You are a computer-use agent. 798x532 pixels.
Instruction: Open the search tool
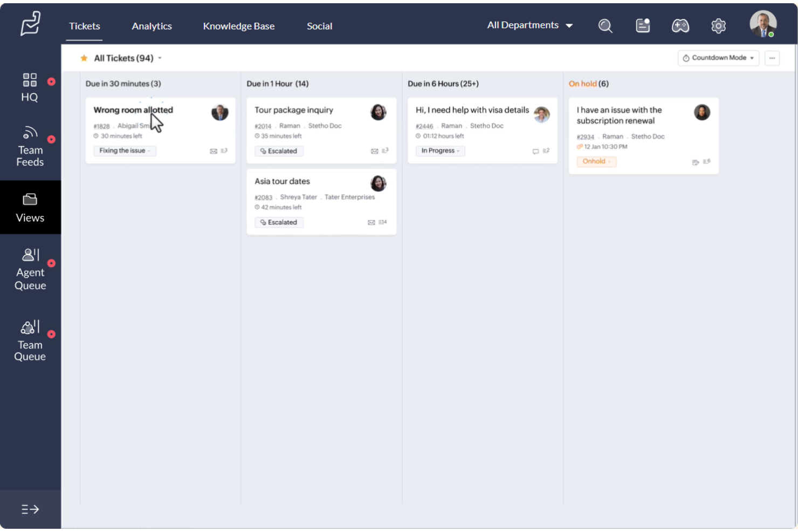coord(605,25)
